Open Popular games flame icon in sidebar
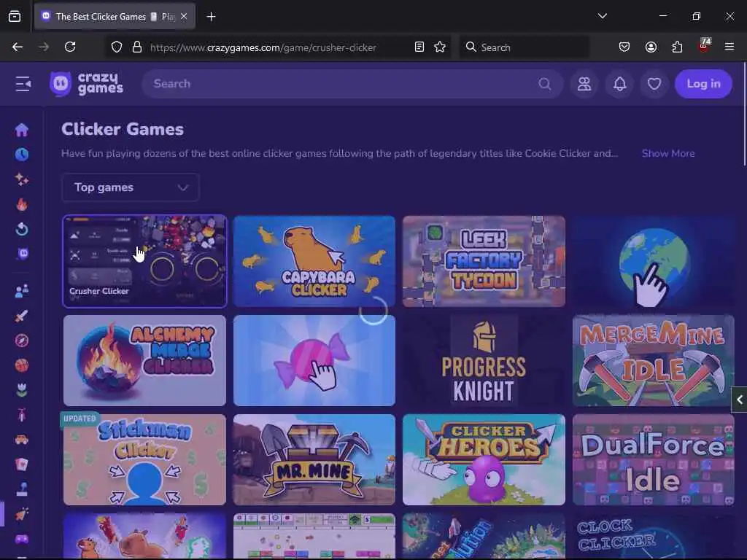This screenshot has width=747, height=560. coord(21,204)
